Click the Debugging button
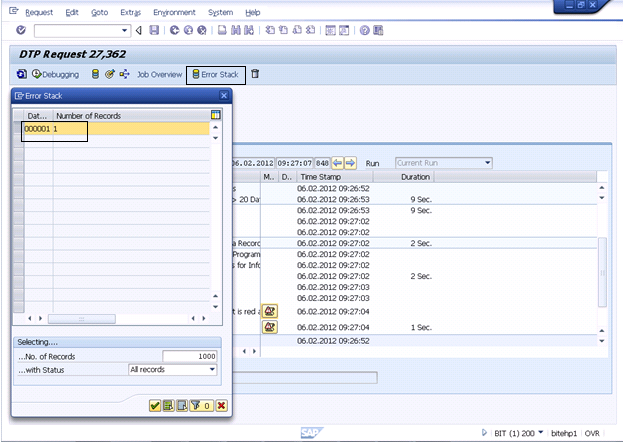 56,74
